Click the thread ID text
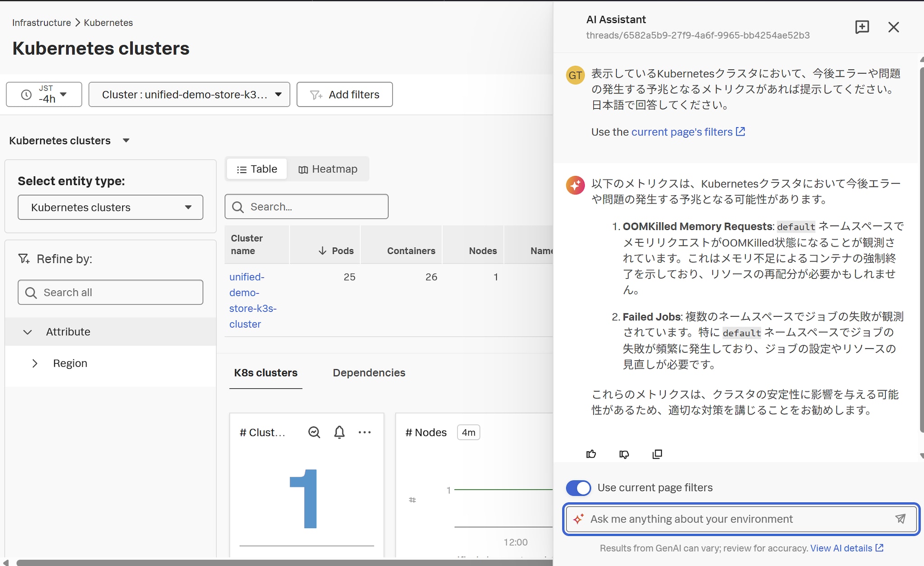 click(x=698, y=35)
